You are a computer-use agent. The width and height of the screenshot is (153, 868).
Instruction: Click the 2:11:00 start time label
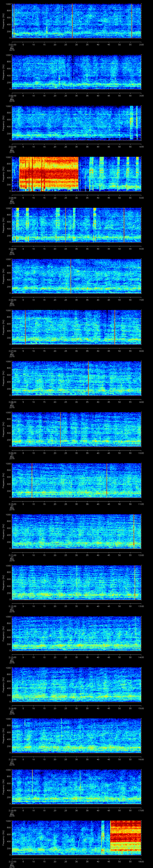pyautogui.click(x=12, y=555)
